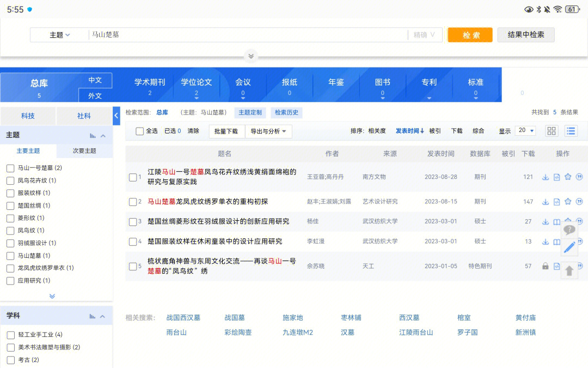Click the orange 检索 search button
The height and width of the screenshot is (368, 588).
pyautogui.click(x=470, y=35)
